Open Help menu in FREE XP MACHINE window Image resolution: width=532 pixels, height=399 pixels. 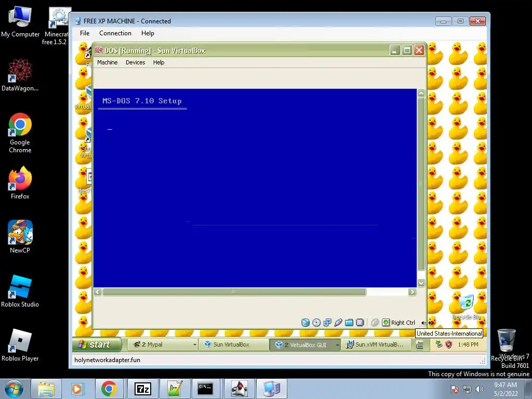coord(148,33)
